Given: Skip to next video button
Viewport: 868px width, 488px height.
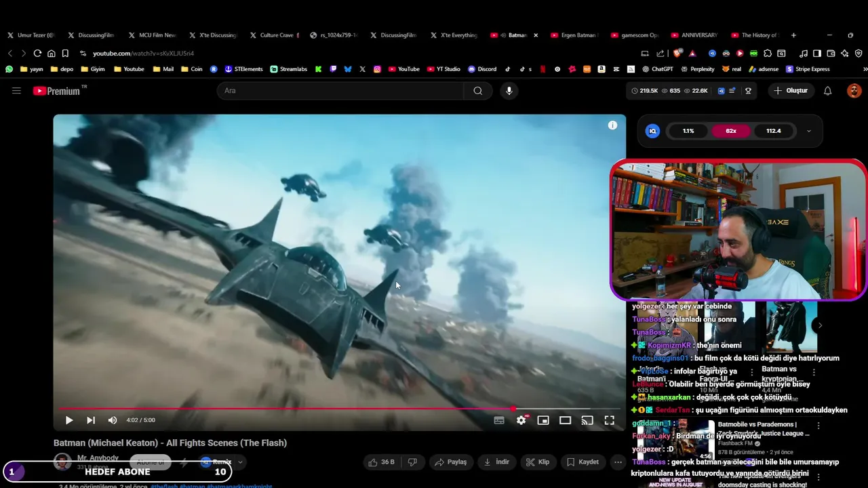Looking at the screenshot, I should (x=91, y=420).
